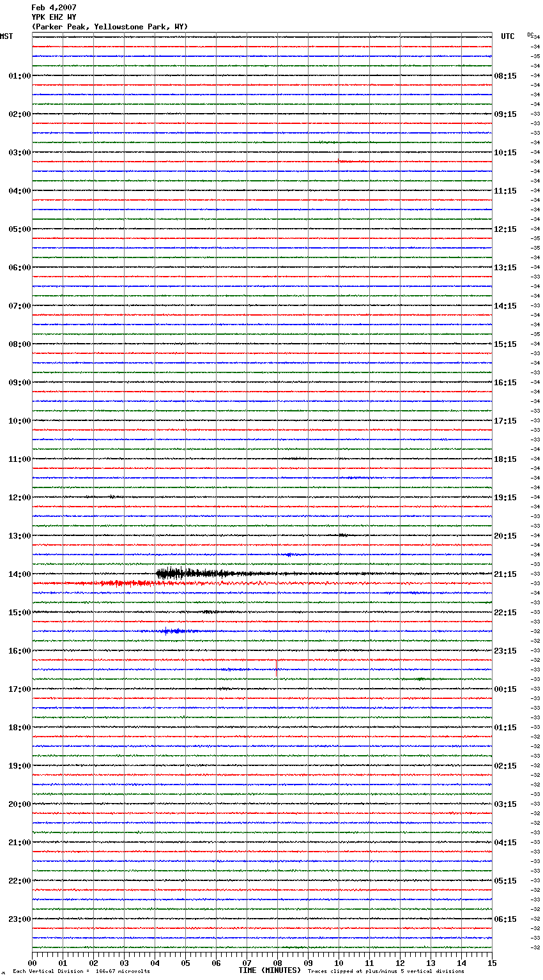Select the 18:00 MST hour label

[19, 728]
